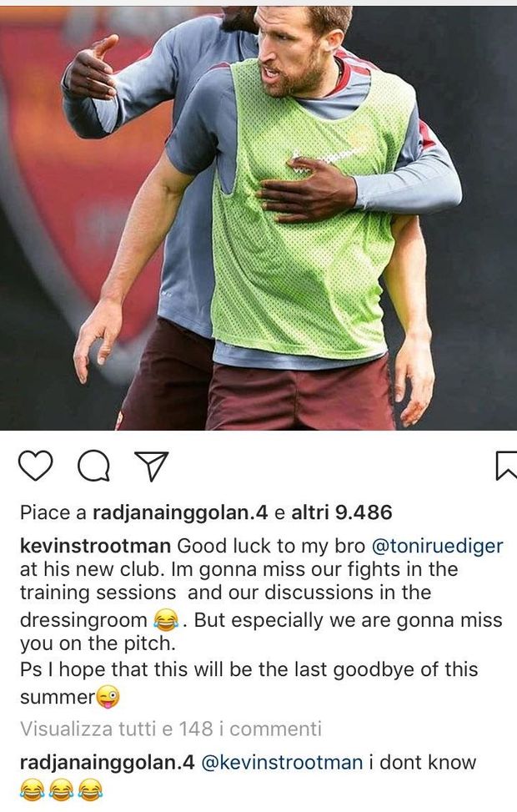Image resolution: width=517 pixels, height=812 pixels.
Task: Open comments with the speech bubble icon
Action: click(x=93, y=466)
